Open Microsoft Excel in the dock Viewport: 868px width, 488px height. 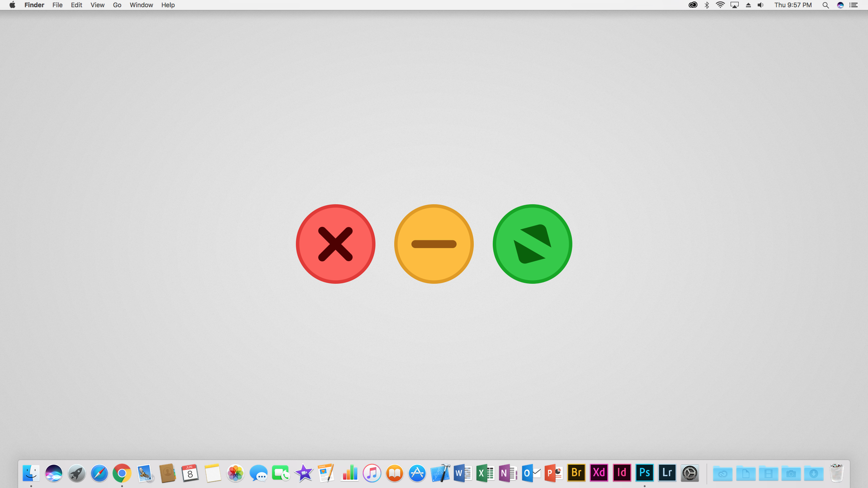click(x=485, y=473)
